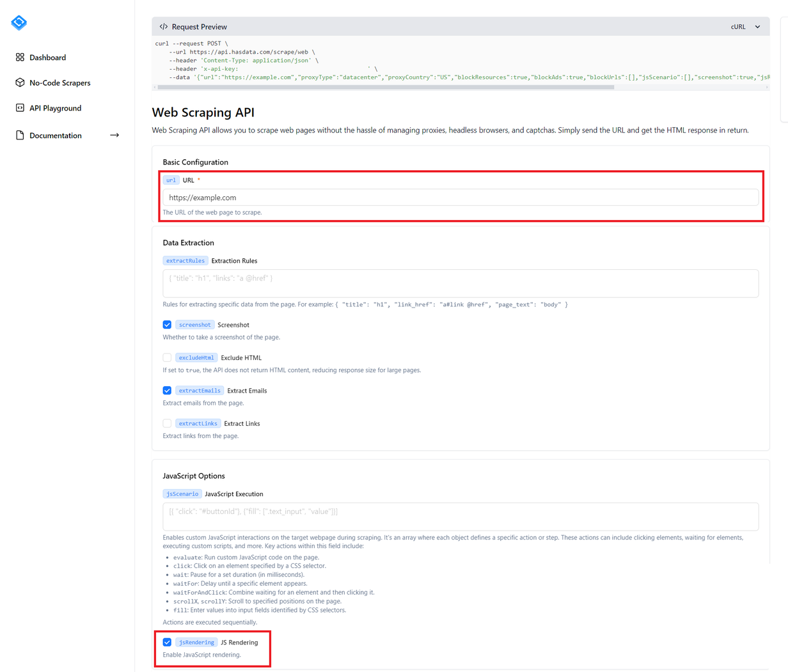Uncheck the Screenshot checkbox

tap(167, 325)
